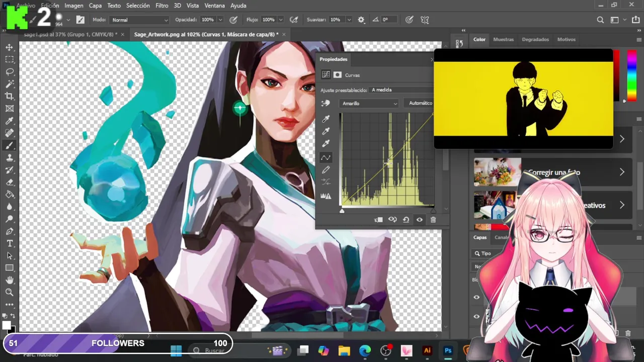Select the Blur tool
This screenshot has height=362, width=644.
coord(10,207)
